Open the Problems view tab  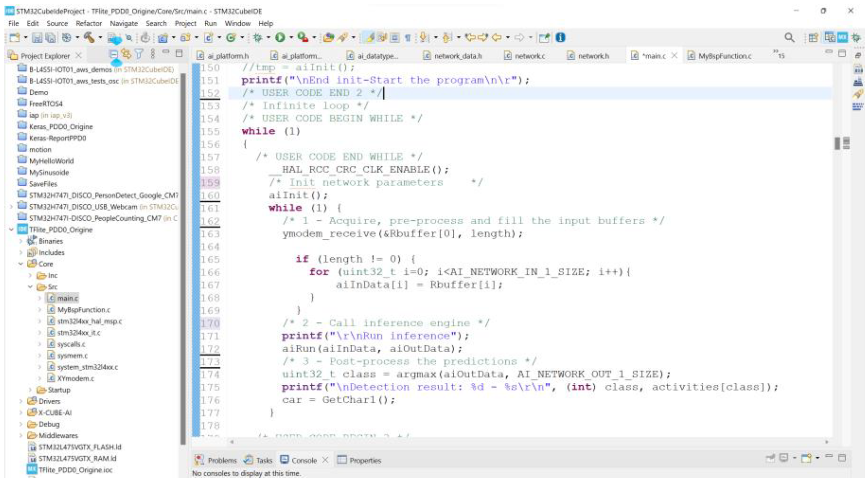[222, 460]
